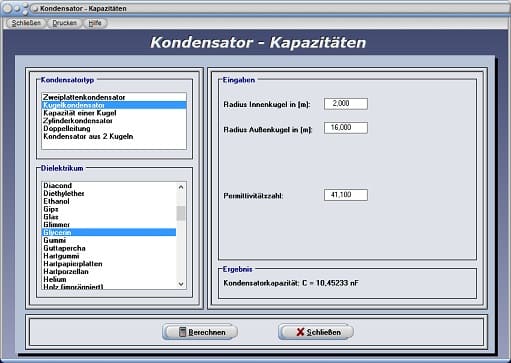Screen dimensions: 511x363
Task: Select highlighted Glycerin dielectric
Action: (109, 232)
